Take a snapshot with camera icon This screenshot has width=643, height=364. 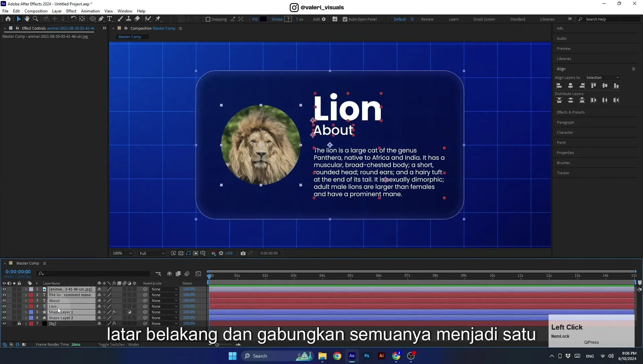243,253
